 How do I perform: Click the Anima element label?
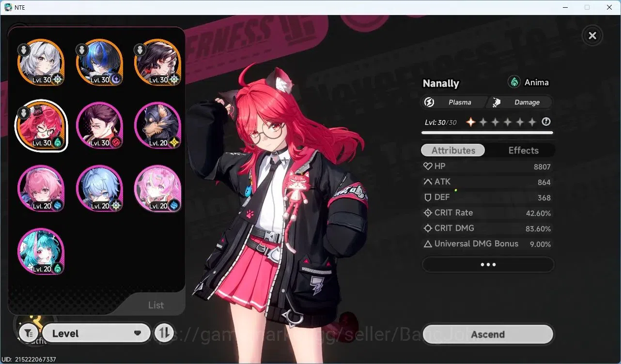(537, 82)
